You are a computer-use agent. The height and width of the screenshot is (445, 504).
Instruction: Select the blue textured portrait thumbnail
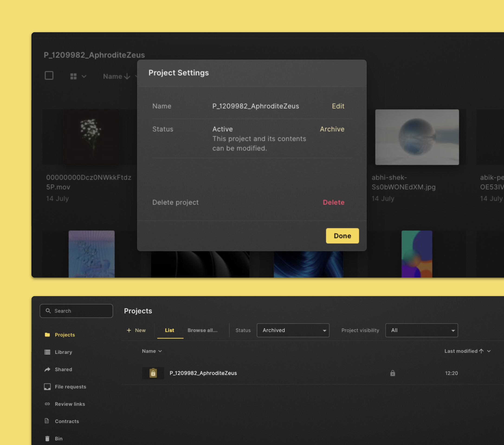pyautogui.click(x=91, y=254)
